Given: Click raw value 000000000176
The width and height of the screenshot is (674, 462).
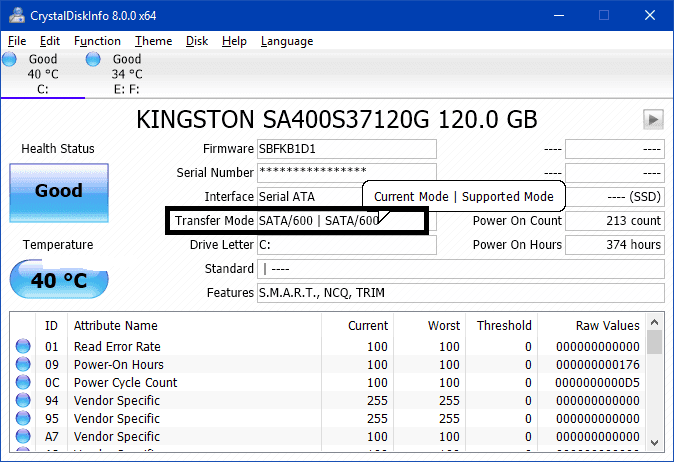Looking at the screenshot, I should pos(597,364).
